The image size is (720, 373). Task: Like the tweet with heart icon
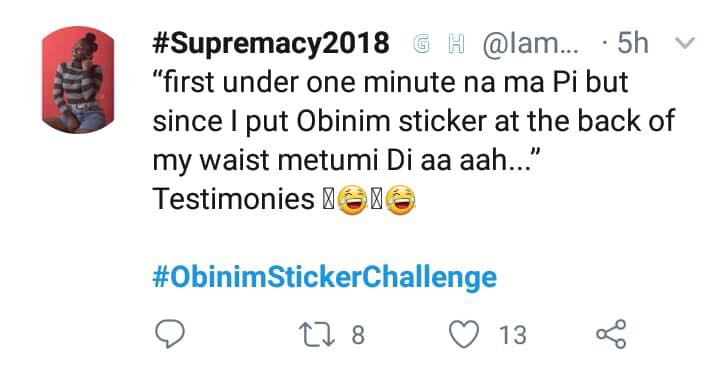[x=464, y=334]
